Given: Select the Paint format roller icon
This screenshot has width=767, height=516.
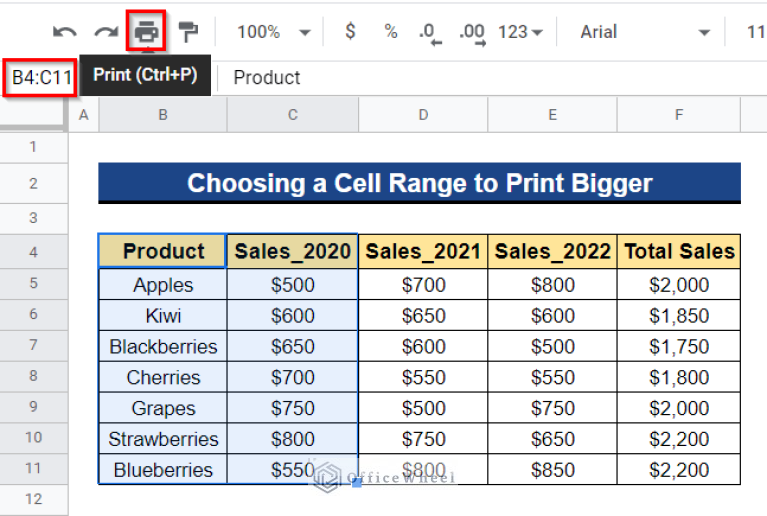Looking at the screenshot, I should coord(188,32).
